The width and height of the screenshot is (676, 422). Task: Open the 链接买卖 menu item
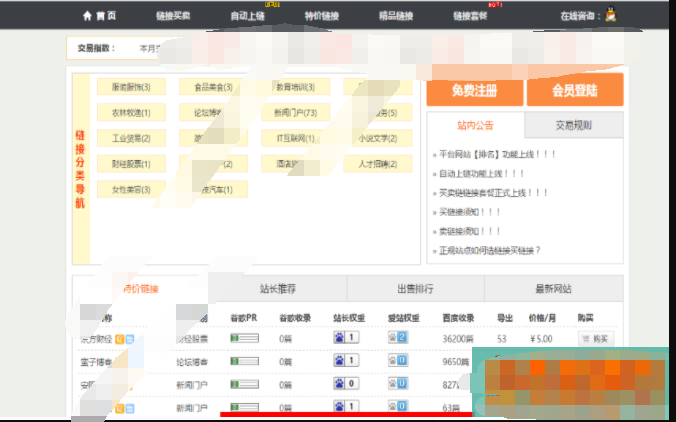[173, 17]
